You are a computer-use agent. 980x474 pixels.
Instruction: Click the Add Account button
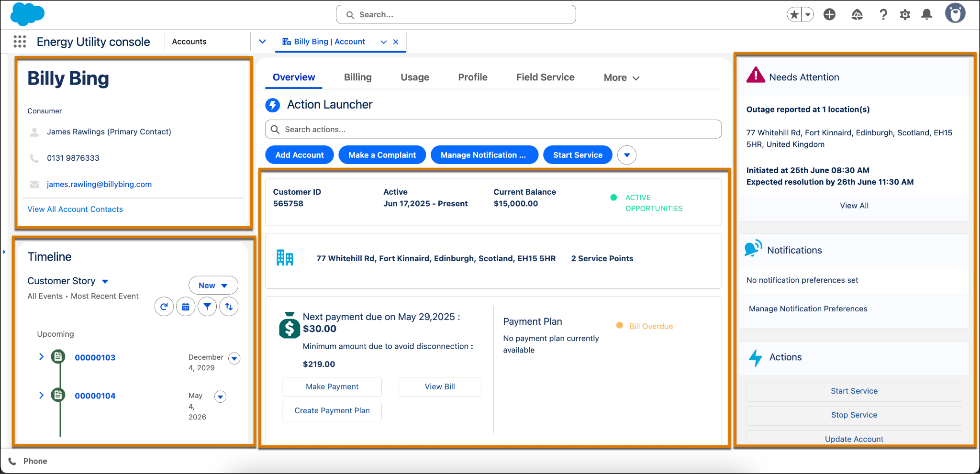click(300, 155)
